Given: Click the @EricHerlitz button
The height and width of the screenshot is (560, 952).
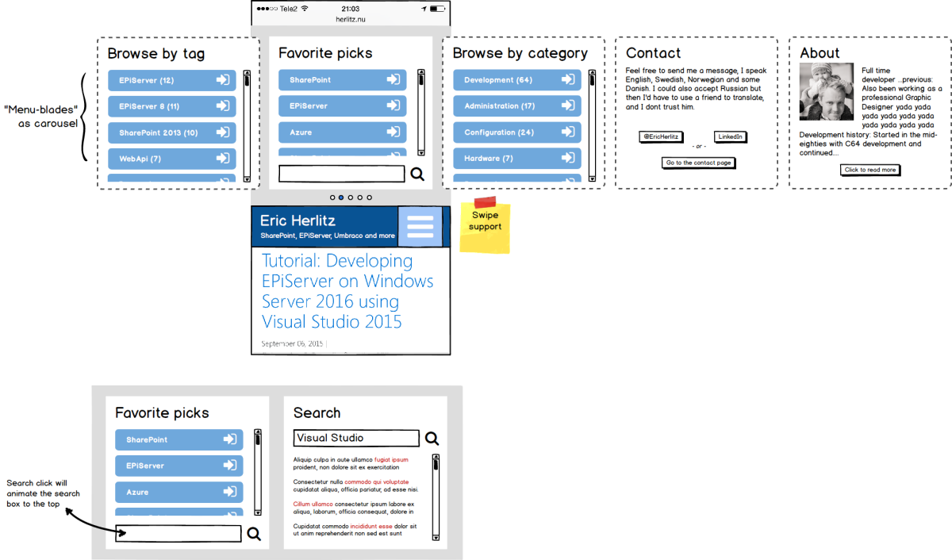Looking at the screenshot, I should pos(661,137).
